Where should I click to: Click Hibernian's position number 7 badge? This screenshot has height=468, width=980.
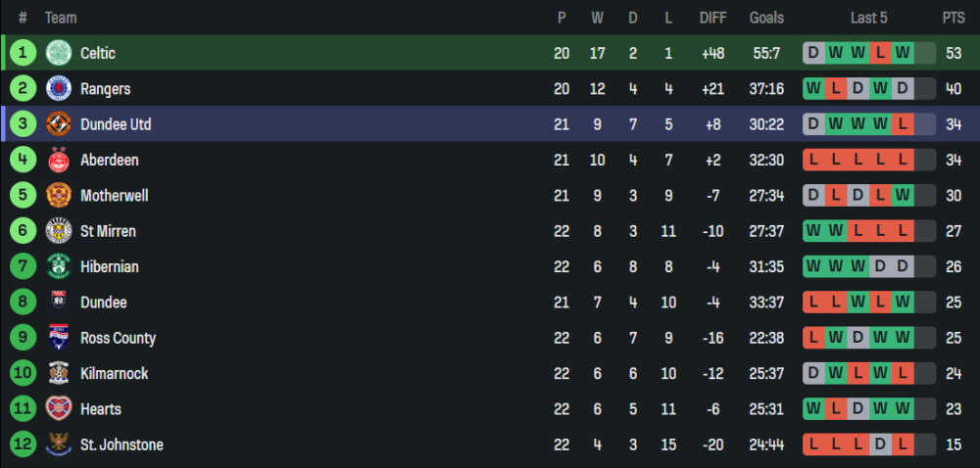[24, 266]
